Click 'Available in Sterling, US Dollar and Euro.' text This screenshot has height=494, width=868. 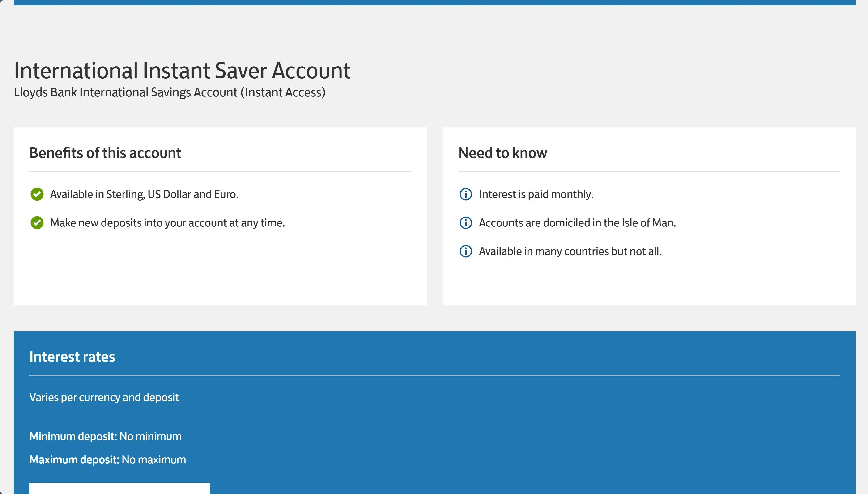click(x=144, y=194)
